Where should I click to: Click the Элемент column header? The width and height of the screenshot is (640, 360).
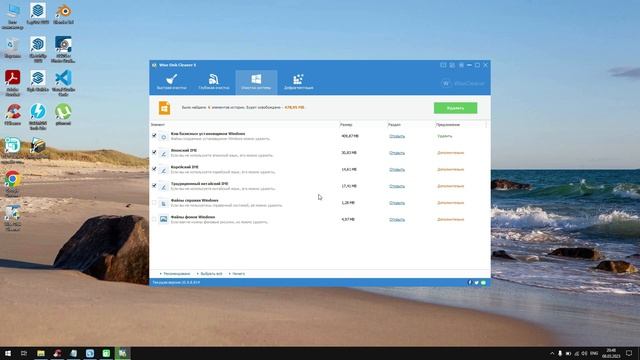[158, 124]
